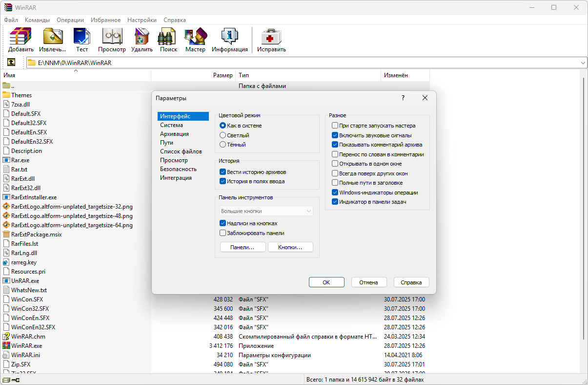
Task: Select Интеграция settings category
Action: point(176,178)
